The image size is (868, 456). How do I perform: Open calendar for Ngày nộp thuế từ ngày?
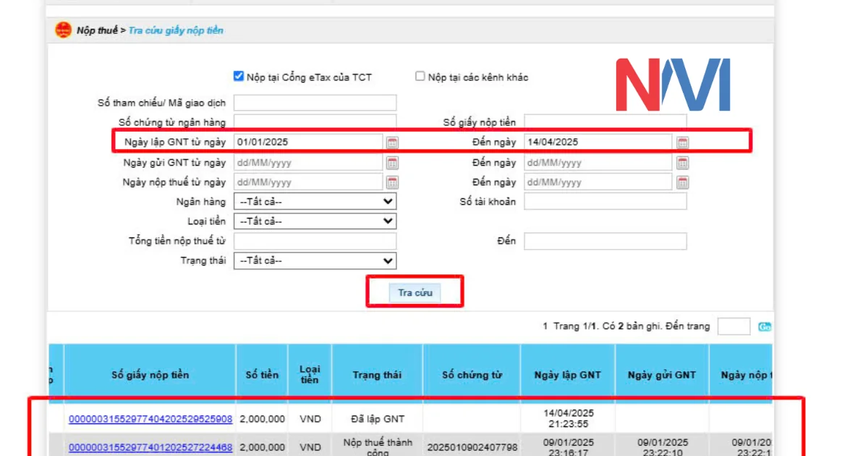[x=391, y=182]
